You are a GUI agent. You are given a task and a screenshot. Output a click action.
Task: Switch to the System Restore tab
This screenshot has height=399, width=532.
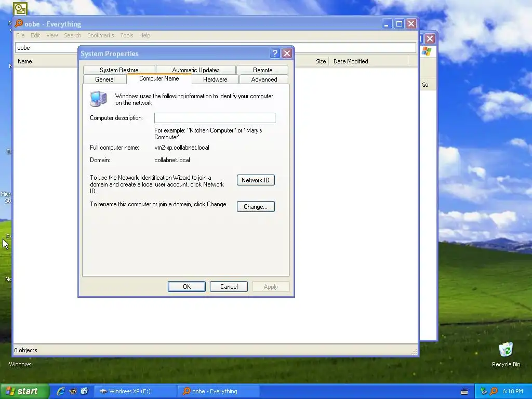coord(119,70)
